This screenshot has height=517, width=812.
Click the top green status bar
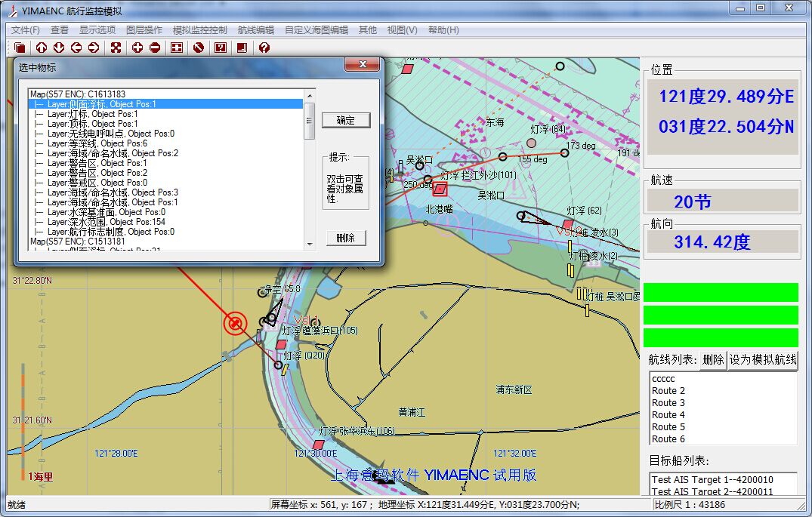point(721,292)
